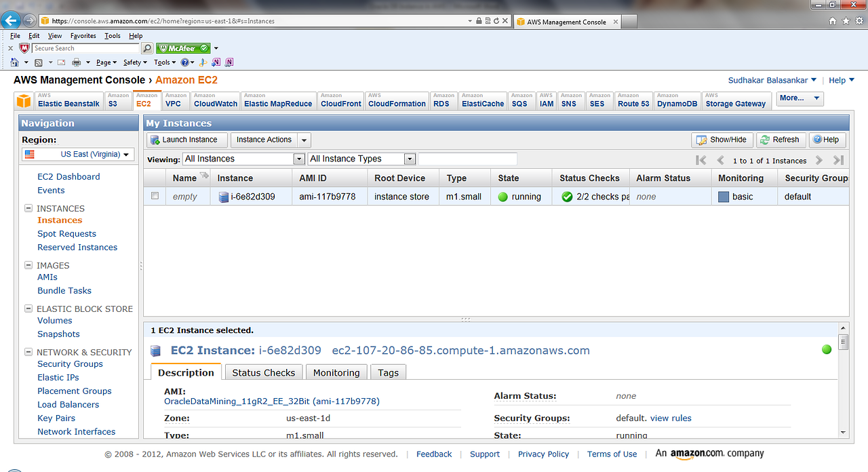Click the Send to OneNote icon

(x=216, y=62)
